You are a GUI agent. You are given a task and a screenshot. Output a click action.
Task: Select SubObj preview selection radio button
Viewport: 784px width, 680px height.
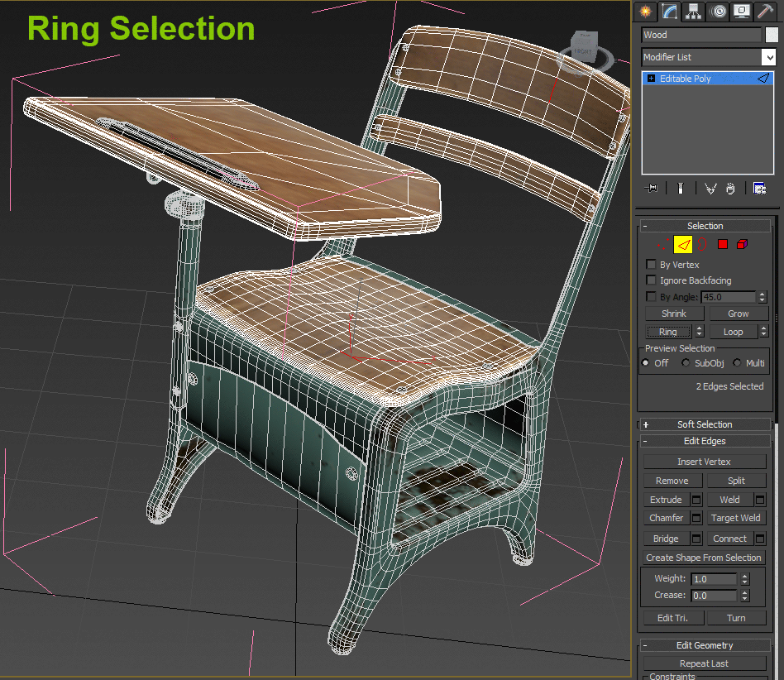[x=686, y=363]
